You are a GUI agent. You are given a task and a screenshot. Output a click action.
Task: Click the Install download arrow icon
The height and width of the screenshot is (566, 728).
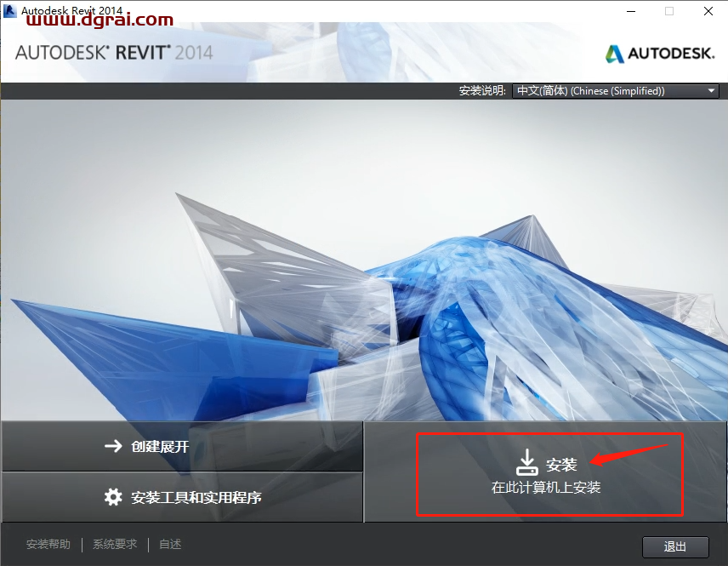[x=527, y=462]
